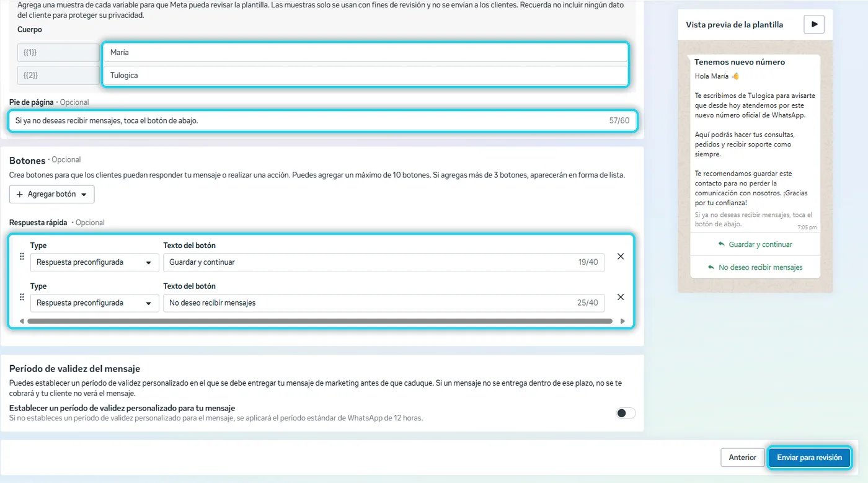Click the left arrow of horizontal scrollbar
Image resolution: width=868 pixels, height=483 pixels.
pos(22,321)
